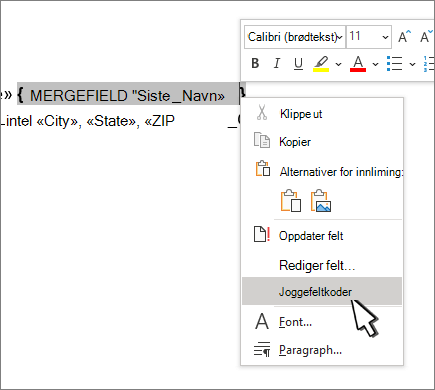
Task: Click the «City» merge field
Action: 57,121
